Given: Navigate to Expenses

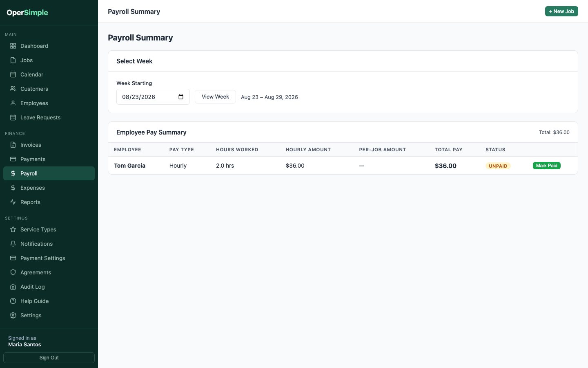Looking at the screenshot, I should 49,188.
